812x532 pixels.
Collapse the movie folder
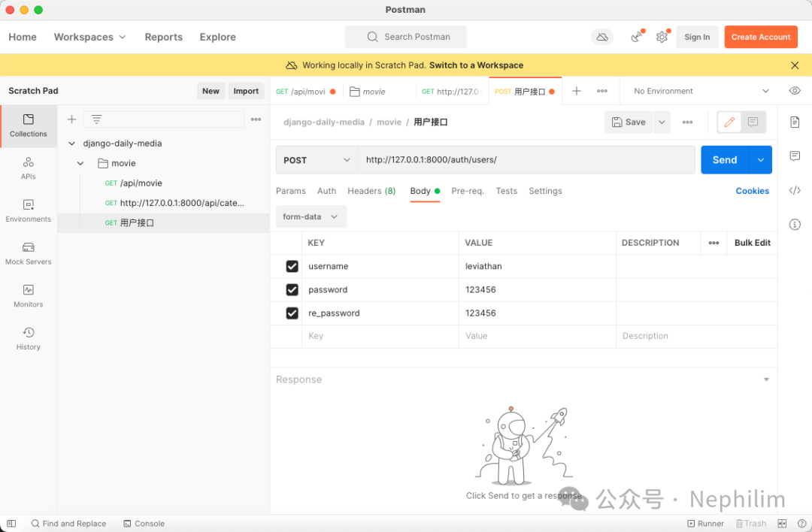(x=80, y=164)
